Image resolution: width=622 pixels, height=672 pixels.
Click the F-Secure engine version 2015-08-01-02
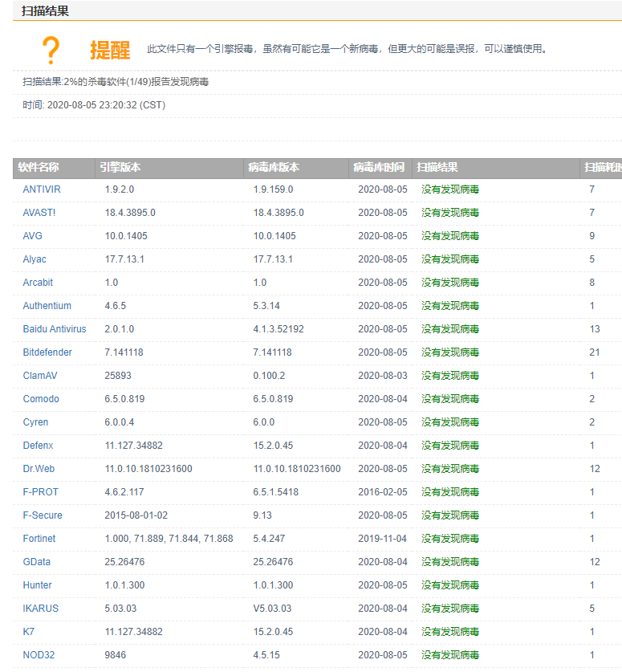[136, 515]
